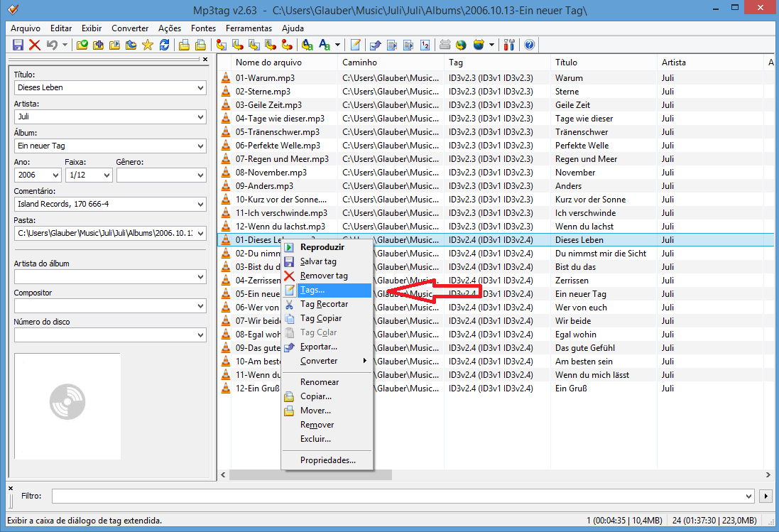The height and width of the screenshot is (532, 779).
Task: Open the Undo history dropdown arrow
Action: pyautogui.click(x=65, y=45)
